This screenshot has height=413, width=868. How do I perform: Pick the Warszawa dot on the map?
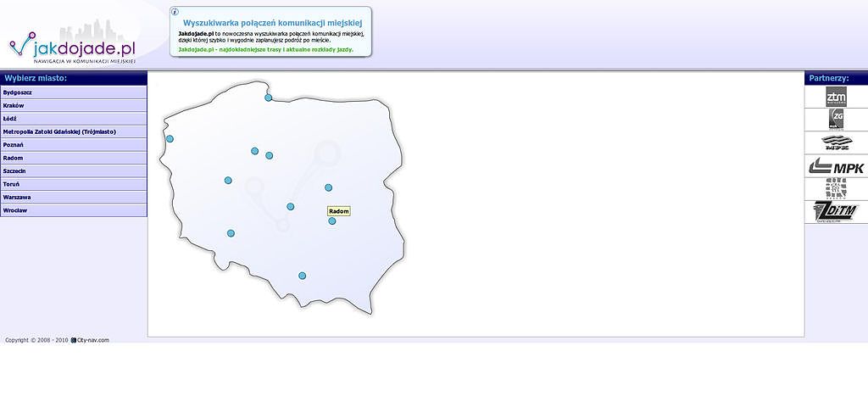[x=328, y=187]
